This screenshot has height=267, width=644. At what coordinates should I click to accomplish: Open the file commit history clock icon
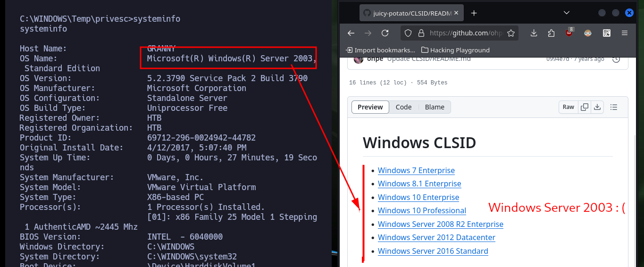[x=616, y=59]
